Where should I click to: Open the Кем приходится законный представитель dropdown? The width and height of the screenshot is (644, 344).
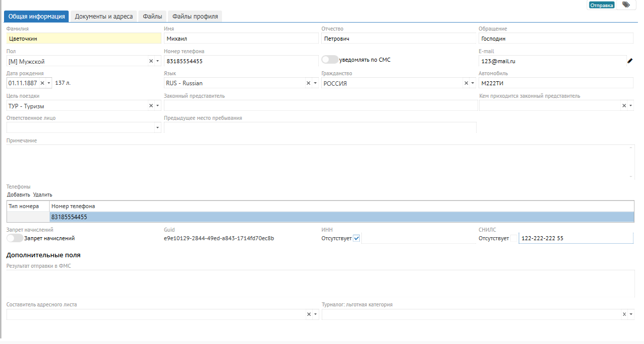coord(630,106)
